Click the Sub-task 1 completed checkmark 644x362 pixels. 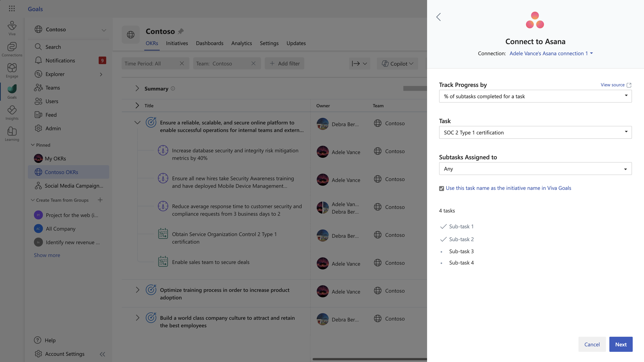coord(443,226)
